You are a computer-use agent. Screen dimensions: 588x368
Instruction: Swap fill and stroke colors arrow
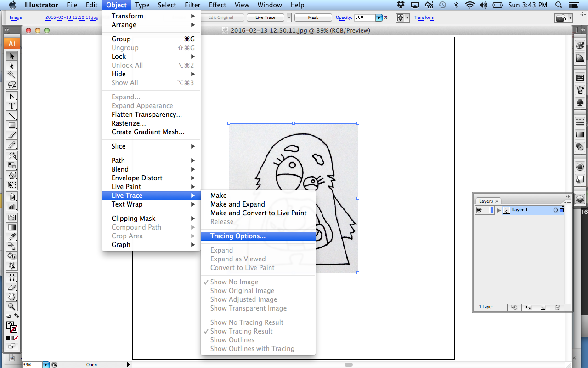pyautogui.click(x=17, y=316)
